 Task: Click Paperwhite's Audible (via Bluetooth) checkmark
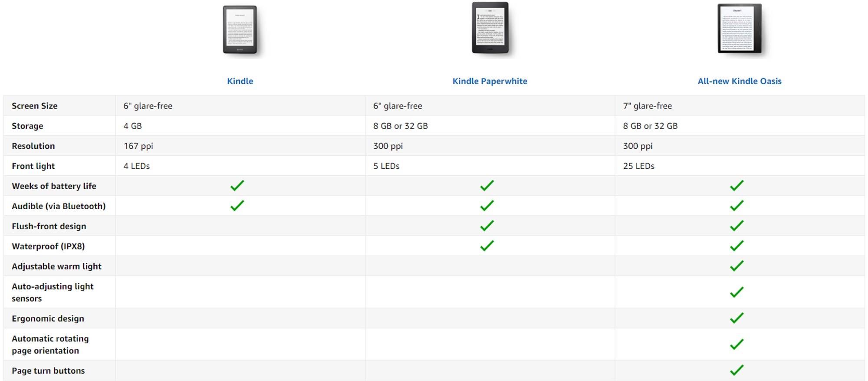coord(487,206)
